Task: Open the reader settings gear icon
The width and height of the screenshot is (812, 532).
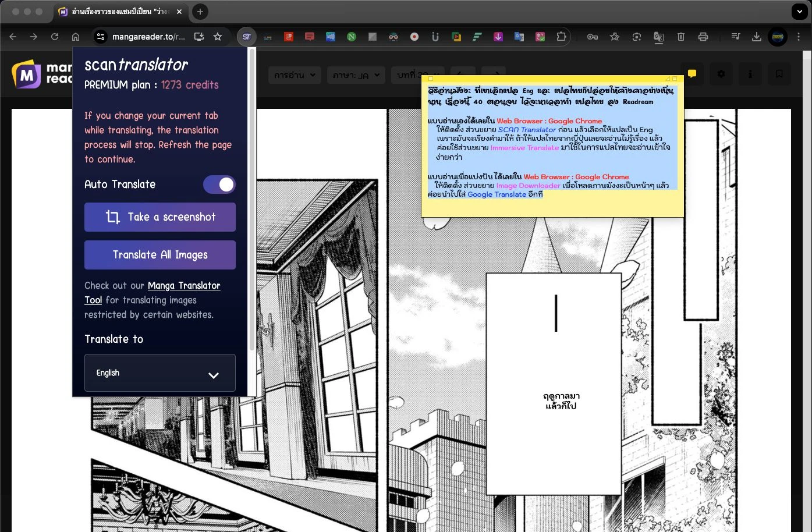Action: point(721,74)
